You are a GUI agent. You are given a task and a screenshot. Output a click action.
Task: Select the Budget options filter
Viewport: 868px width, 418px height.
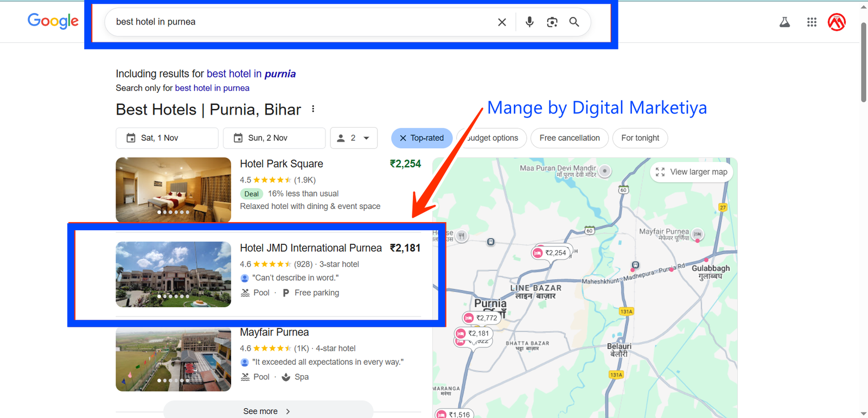[493, 138]
